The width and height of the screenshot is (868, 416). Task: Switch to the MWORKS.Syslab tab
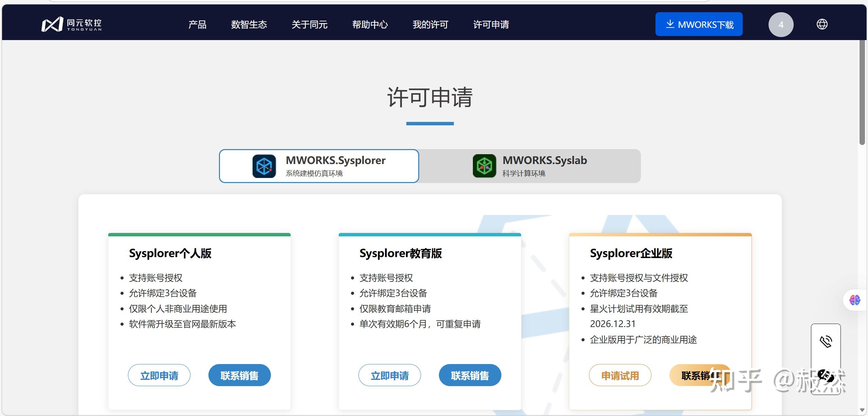pos(530,166)
